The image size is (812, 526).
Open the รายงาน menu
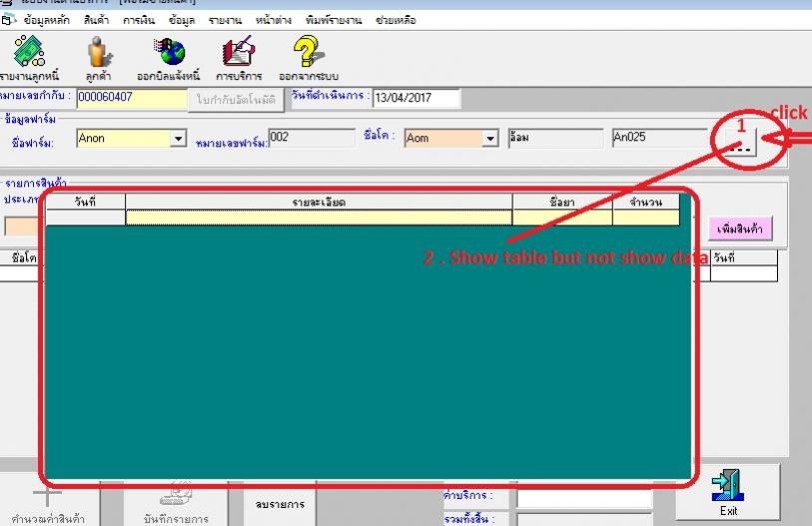point(226,20)
